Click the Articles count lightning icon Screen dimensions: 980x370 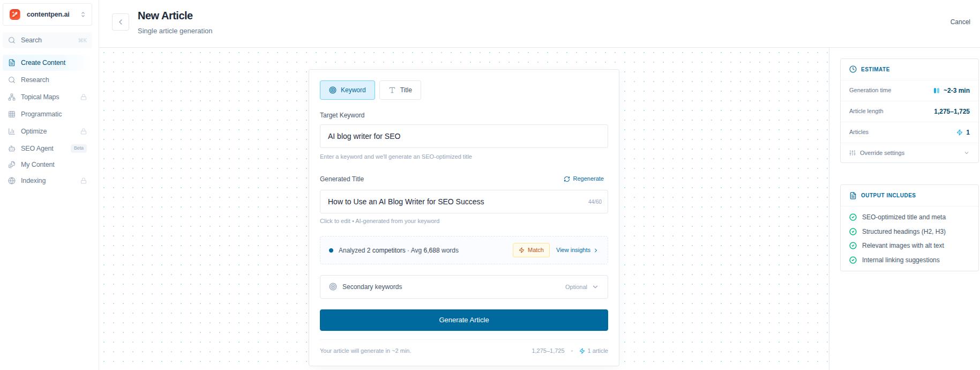click(960, 132)
